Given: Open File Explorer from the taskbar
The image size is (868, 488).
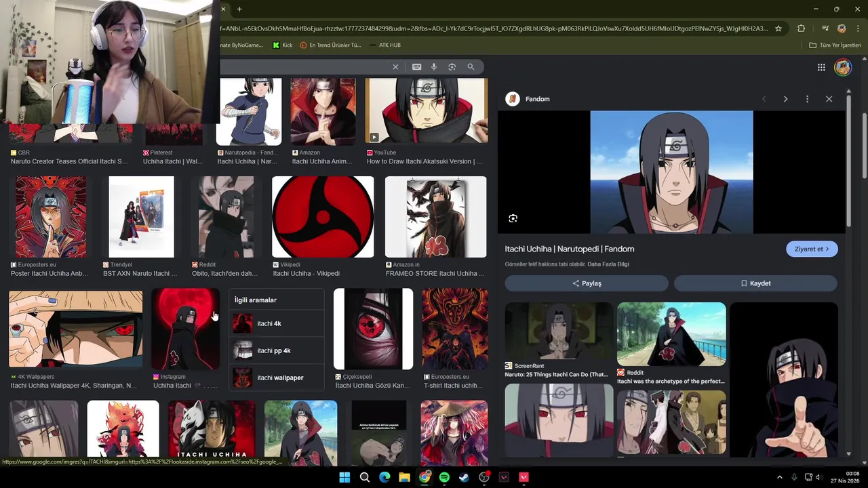Looking at the screenshot, I should 404,477.
